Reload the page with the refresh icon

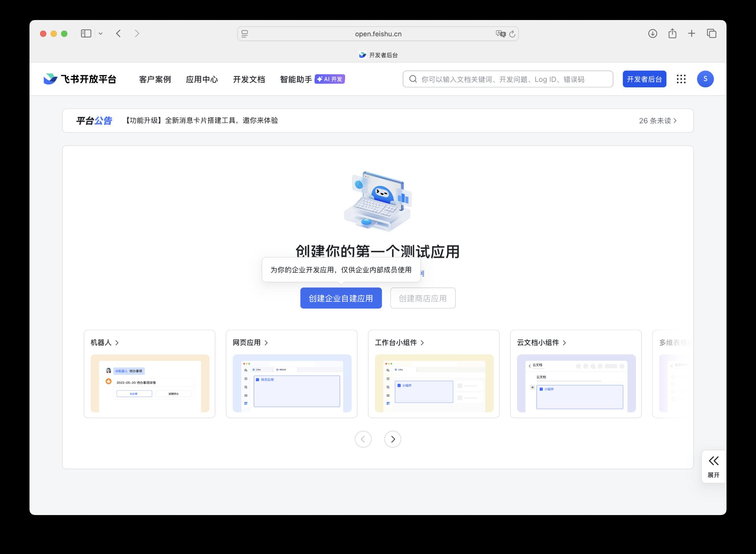[x=512, y=34]
